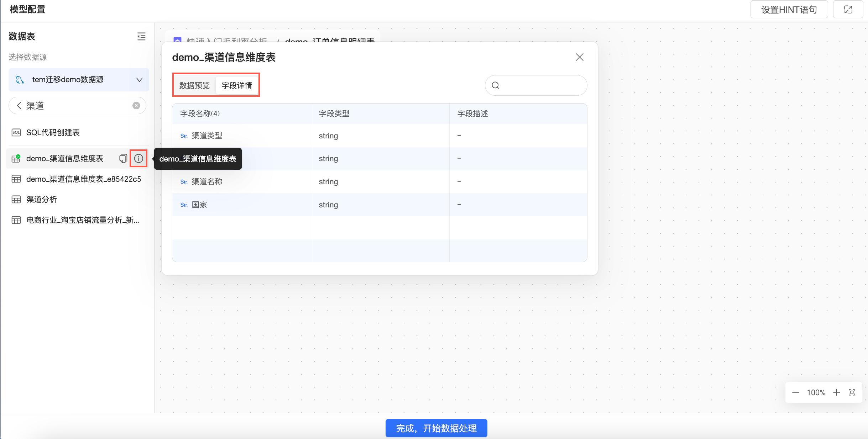Select the 字段详情 tab
868x439 pixels.
tap(237, 85)
